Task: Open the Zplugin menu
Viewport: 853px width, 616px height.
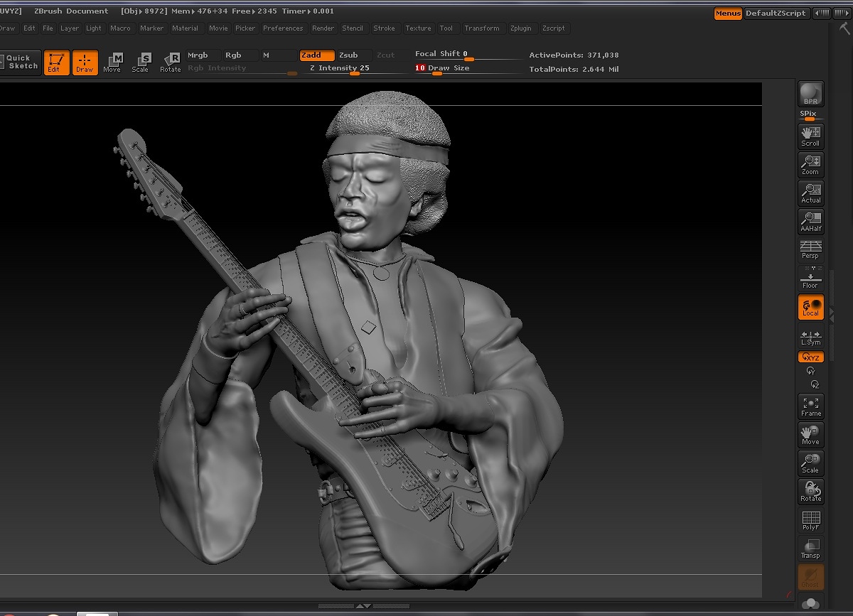Action: 520,28
